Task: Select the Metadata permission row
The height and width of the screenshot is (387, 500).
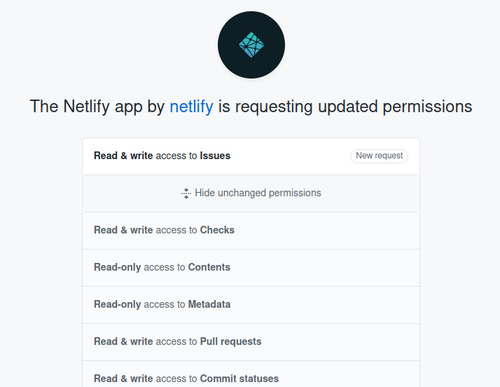Action: coord(251,305)
